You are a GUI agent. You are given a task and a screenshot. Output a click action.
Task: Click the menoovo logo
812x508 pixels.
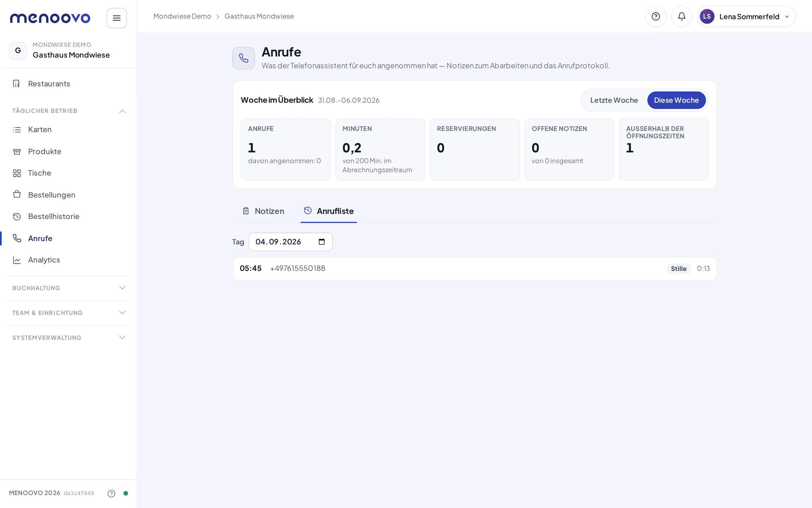50,18
